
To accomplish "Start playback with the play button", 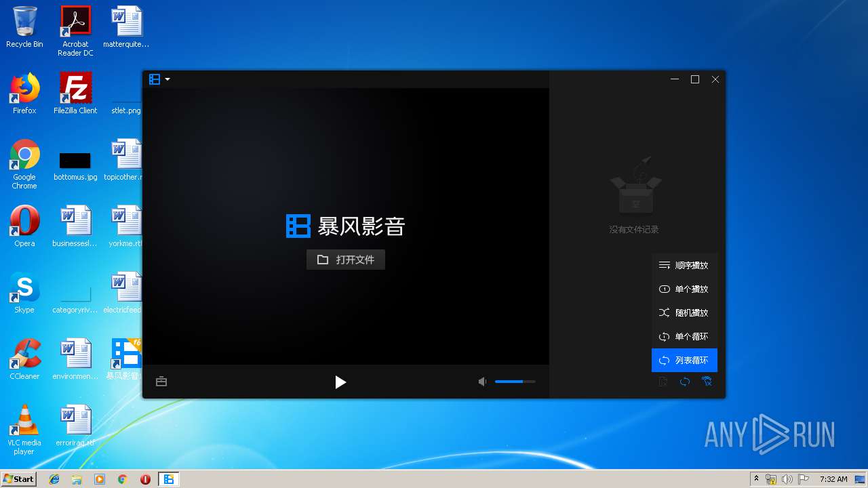I will [x=340, y=382].
